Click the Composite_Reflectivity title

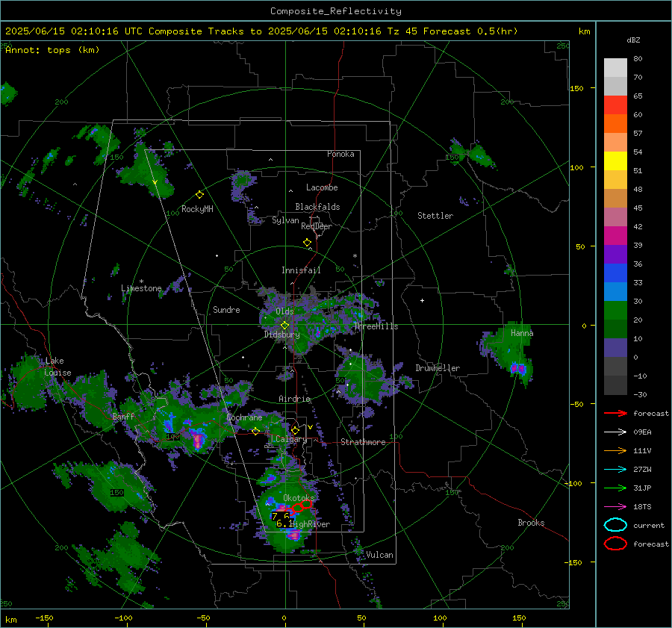point(336,11)
